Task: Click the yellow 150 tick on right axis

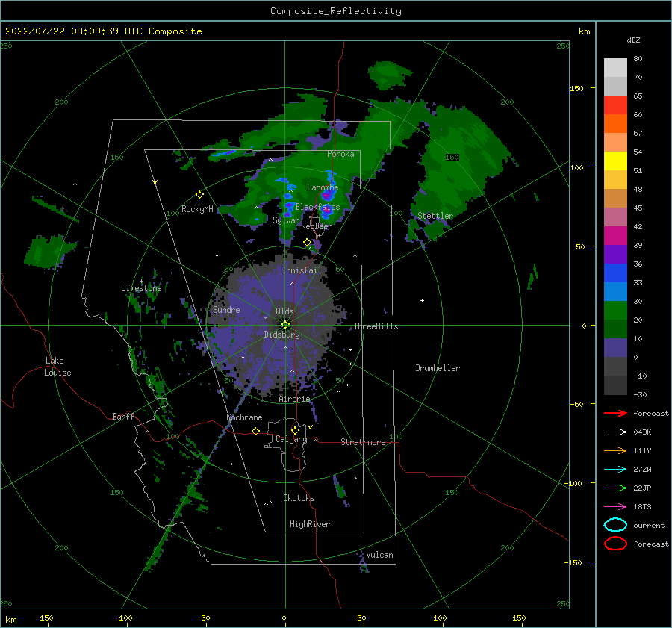Action: (x=576, y=88)
